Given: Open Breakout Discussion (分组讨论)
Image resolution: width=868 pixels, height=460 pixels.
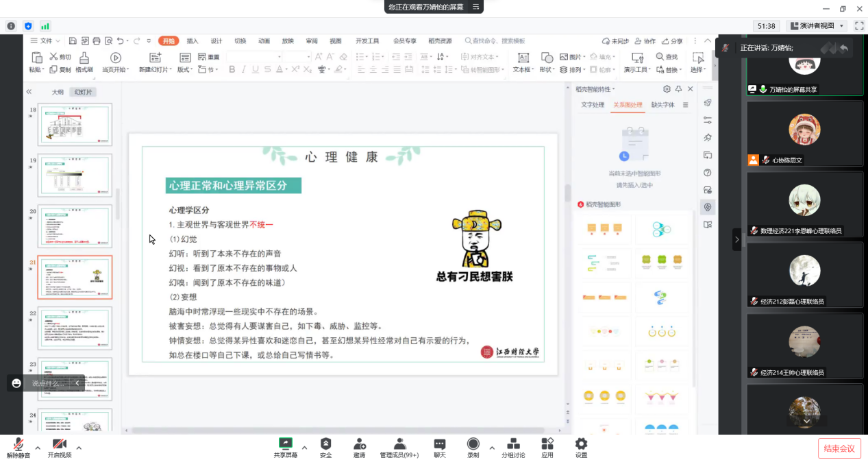Looking at the screenshot, I should 513,444.
